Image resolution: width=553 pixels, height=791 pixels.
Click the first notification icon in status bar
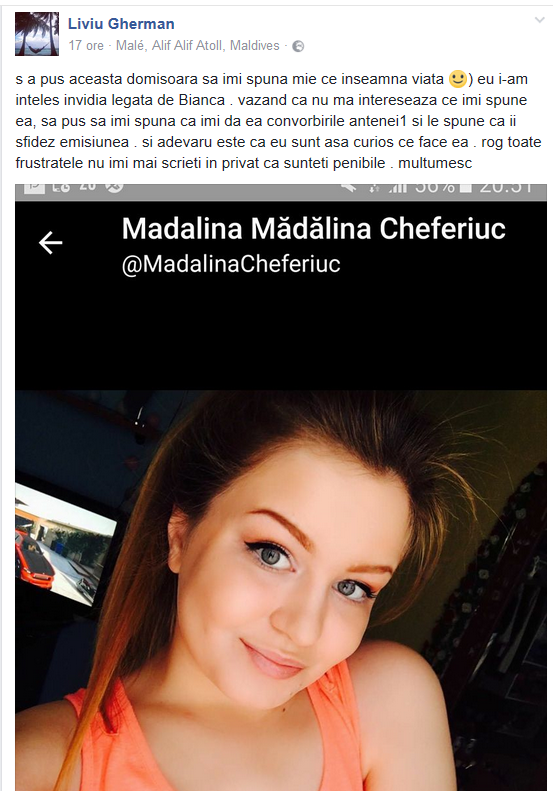[x=34, y=187]
